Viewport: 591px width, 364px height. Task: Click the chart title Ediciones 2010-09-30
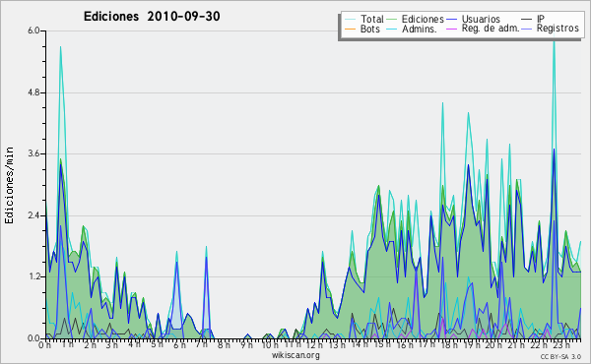click(x=152, y=17)
